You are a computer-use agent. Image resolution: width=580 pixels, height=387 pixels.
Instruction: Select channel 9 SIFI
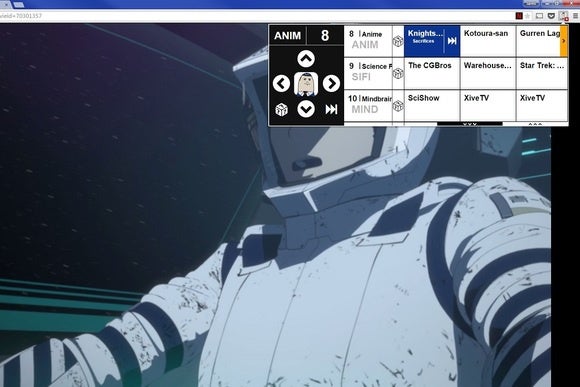(x=368, y=73)
